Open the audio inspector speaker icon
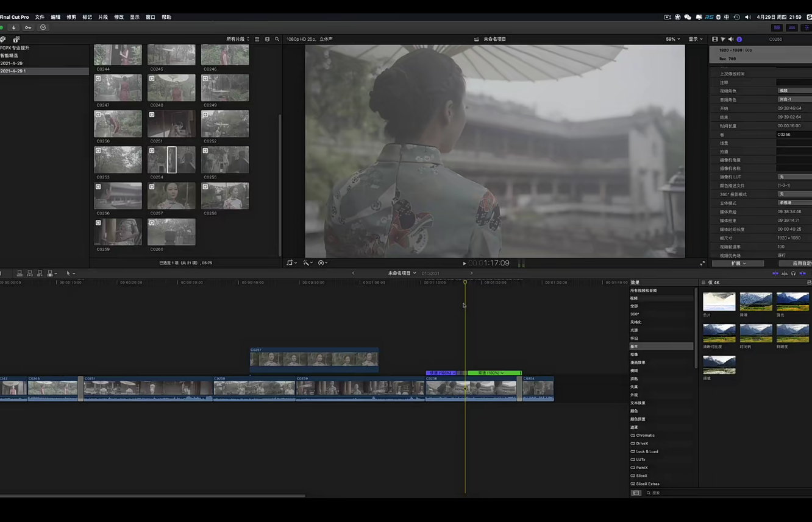 click(x=731, y=39)
